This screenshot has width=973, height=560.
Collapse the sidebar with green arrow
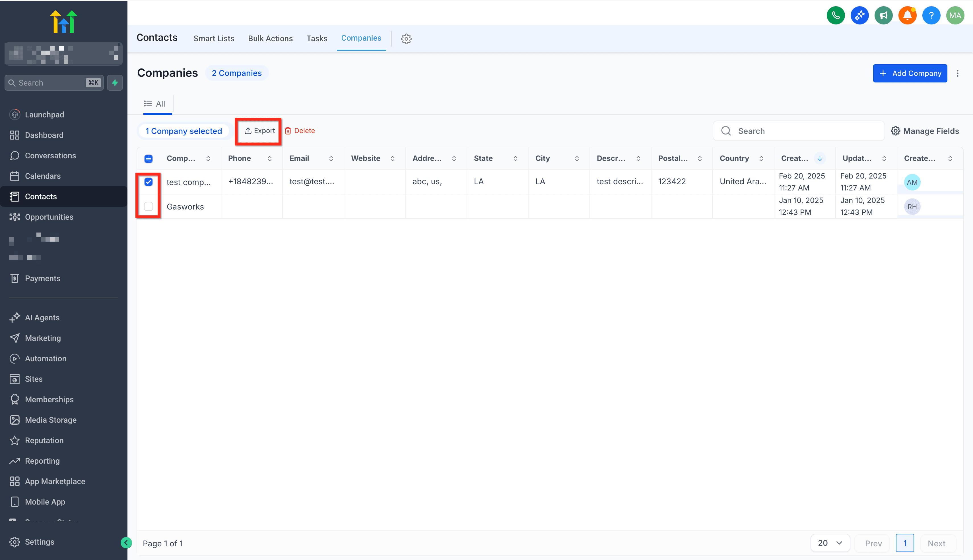[126, 542]
